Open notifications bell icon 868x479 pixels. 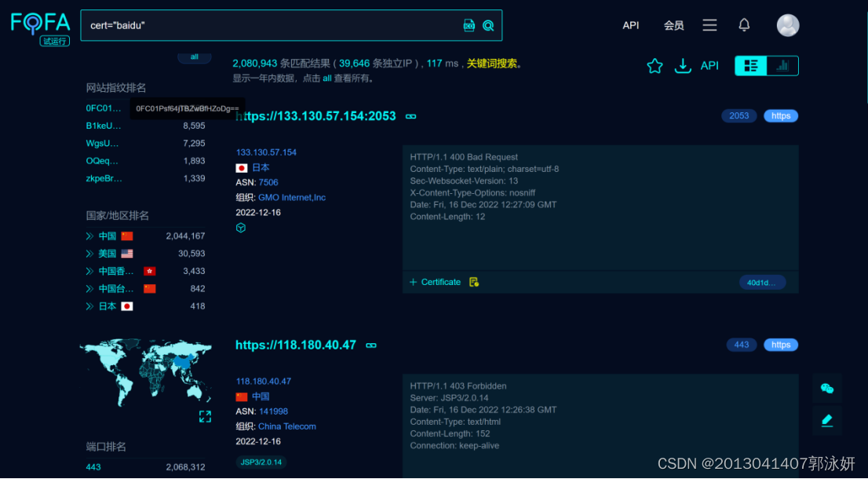click(745, 25)
